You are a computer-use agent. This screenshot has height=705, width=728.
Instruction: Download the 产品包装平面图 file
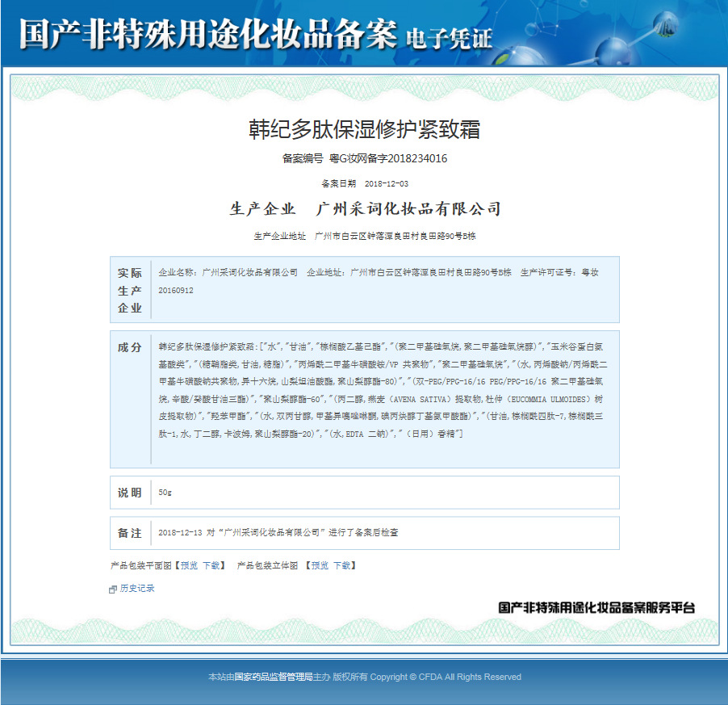211,565
